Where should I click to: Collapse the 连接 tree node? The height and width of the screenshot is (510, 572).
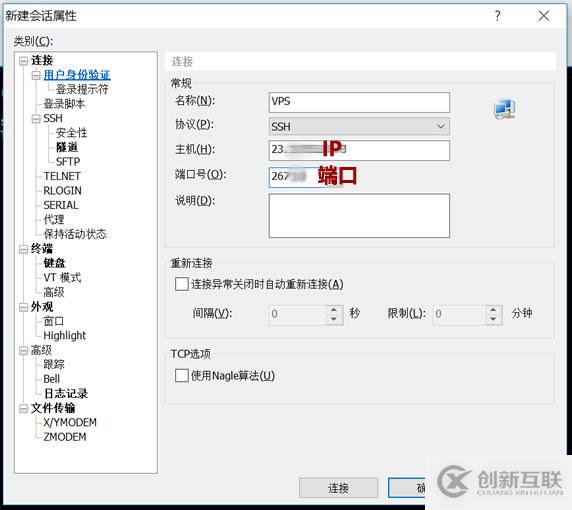pyautogui.click(x=23, y=61)
